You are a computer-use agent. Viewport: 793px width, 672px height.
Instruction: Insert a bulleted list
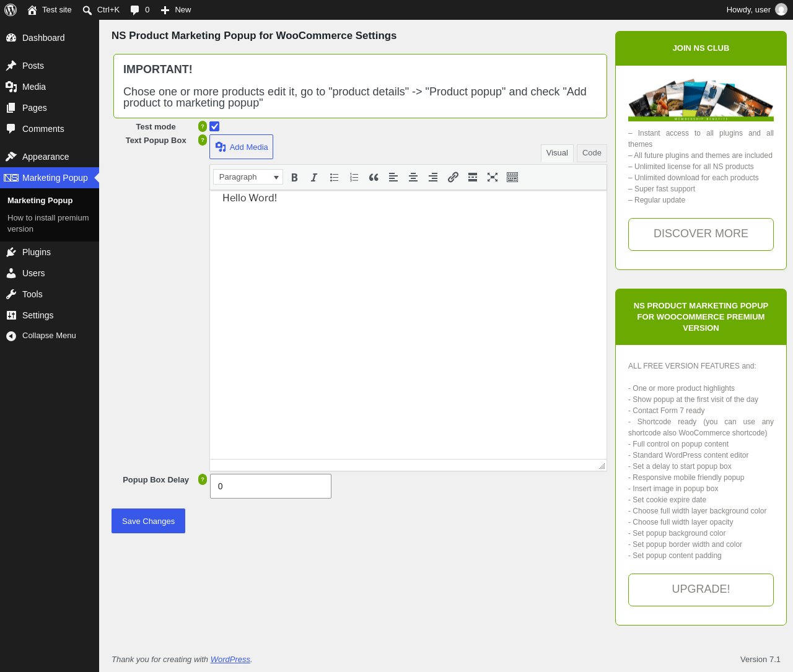coord(334,177)
